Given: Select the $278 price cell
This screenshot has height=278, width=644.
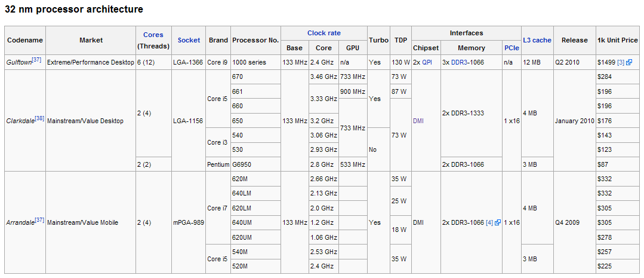Looking at the screenshot, I should point(618,237).
